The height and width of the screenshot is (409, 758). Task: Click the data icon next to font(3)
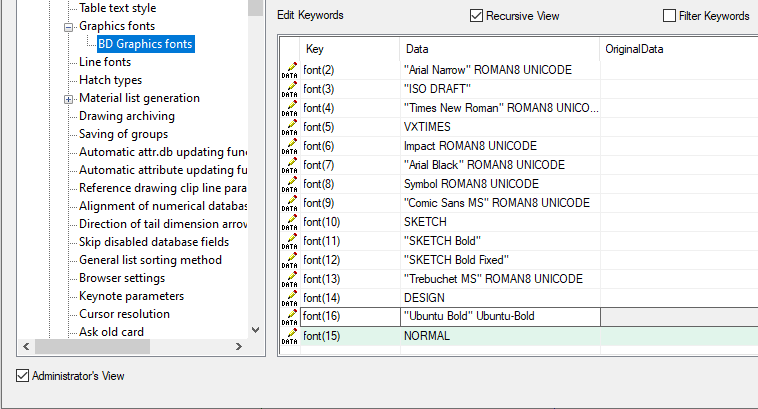[289, 89]
